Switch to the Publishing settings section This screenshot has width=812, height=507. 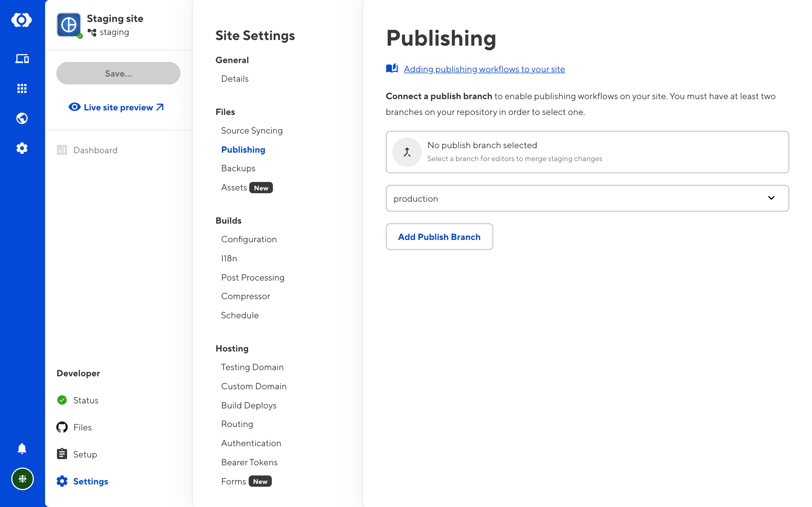(x=243, y=150)
